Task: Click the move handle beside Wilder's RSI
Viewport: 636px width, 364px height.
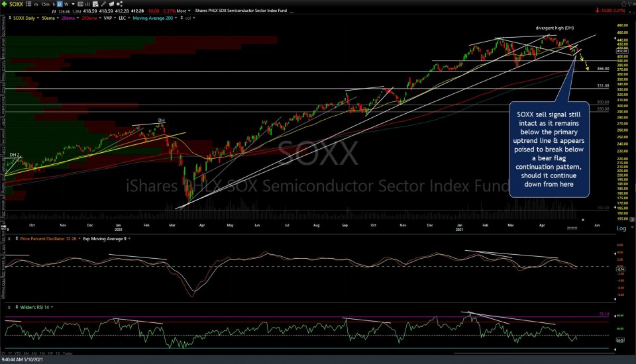Action: click(17, 307)
